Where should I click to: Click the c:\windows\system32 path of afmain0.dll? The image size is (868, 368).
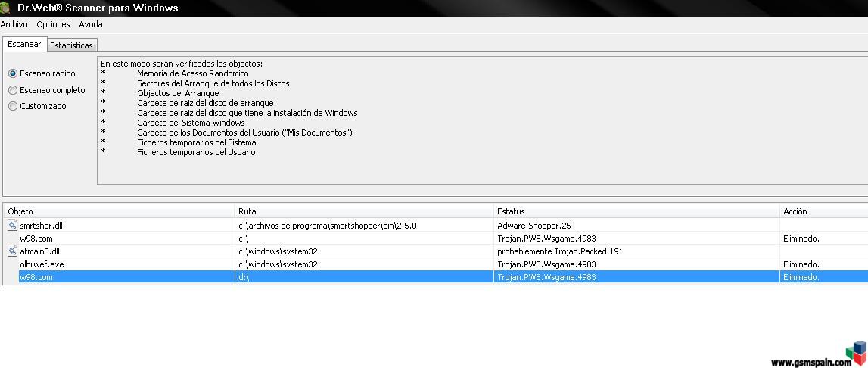point(277,251)
